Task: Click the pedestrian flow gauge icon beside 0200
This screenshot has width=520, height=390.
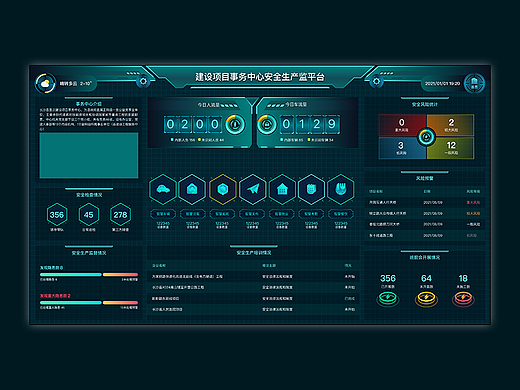Action: click(235, 124)
